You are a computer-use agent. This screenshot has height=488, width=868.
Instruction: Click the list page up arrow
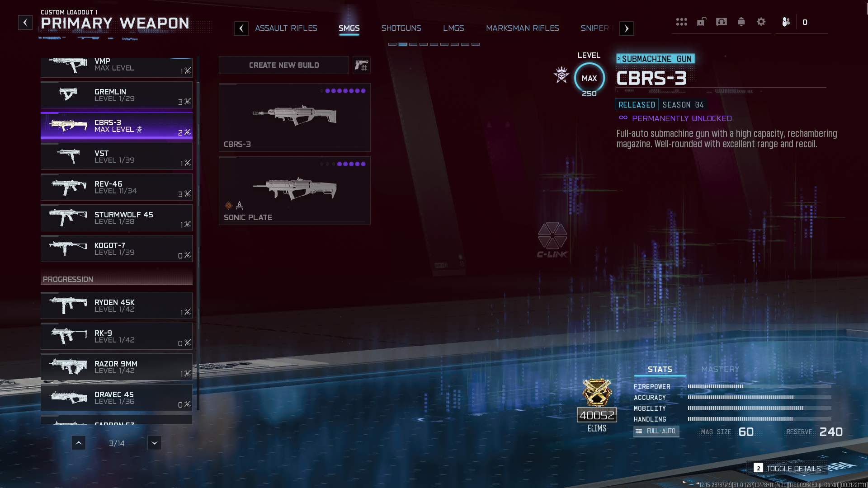[x=79, y=443]
